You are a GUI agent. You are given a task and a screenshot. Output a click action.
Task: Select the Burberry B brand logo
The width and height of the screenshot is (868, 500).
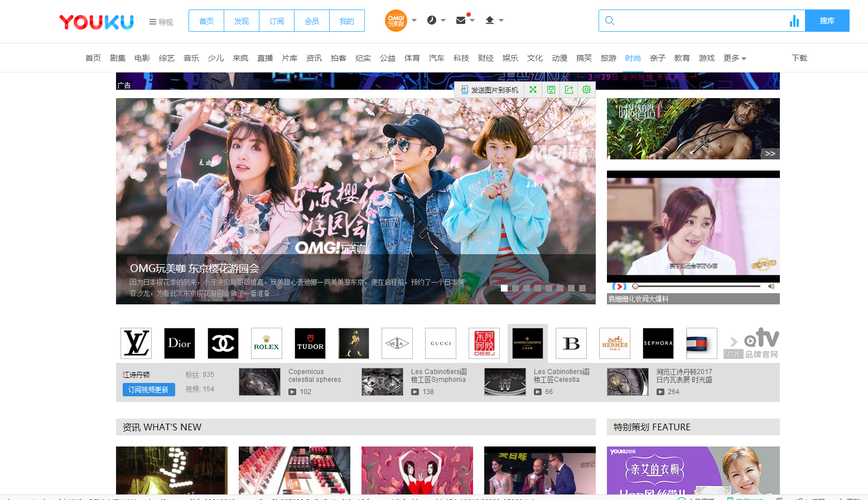(571, 343)
